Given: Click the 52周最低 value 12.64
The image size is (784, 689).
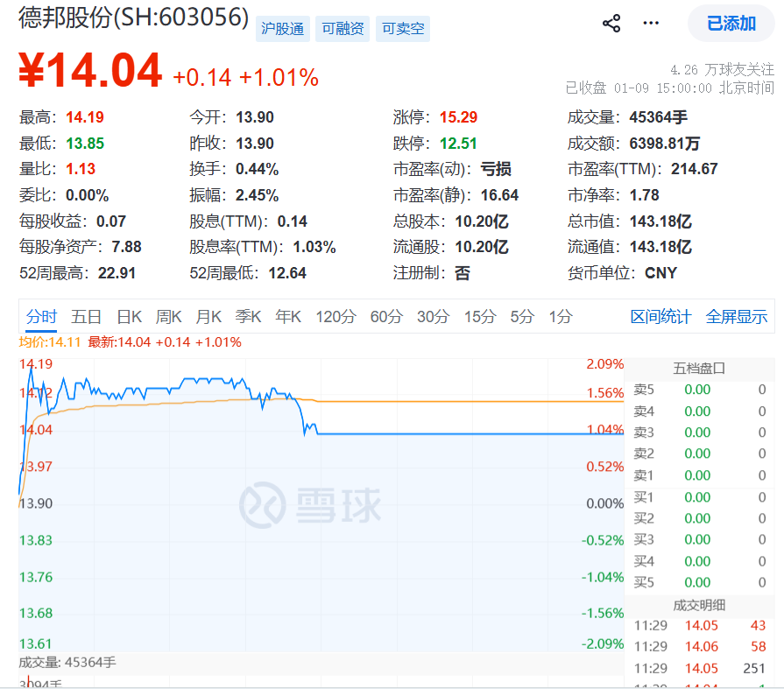Looking at the screenshot, I should click(287, 273).
